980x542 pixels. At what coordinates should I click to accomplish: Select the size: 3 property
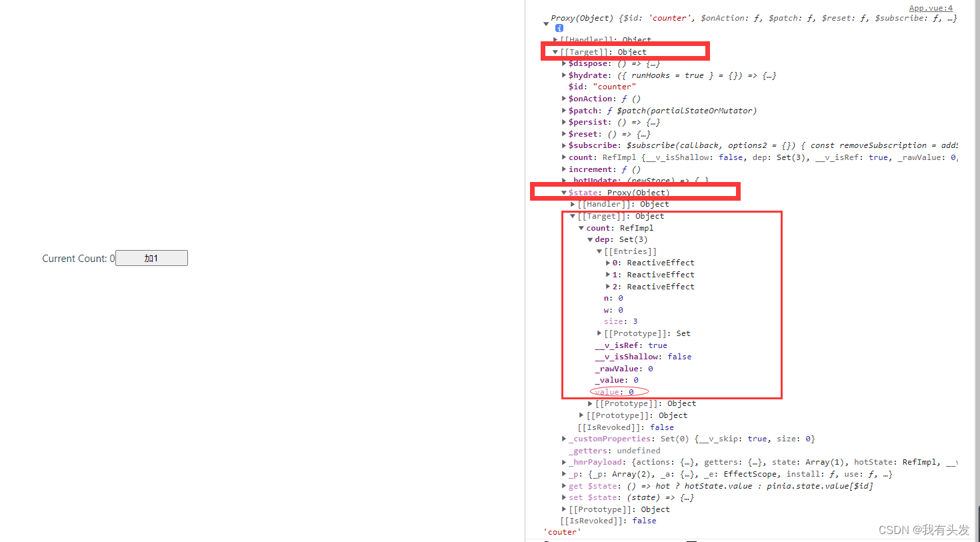point(621,321)
